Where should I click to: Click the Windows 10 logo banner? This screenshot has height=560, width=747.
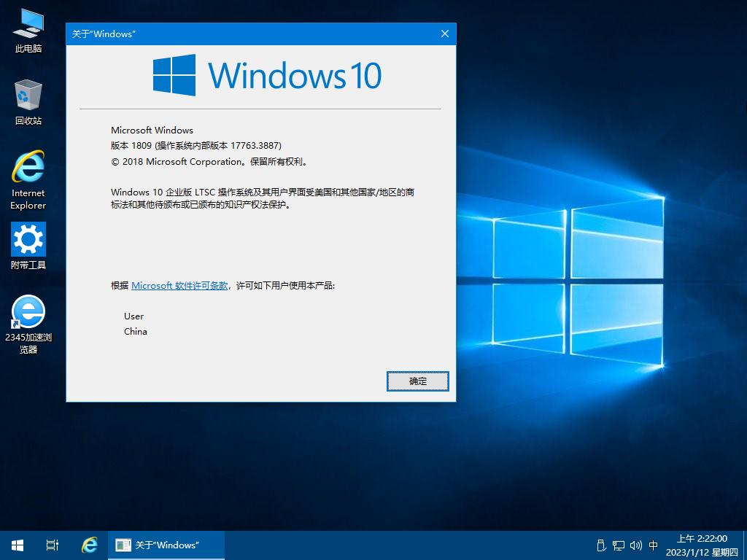(x=267, y=75)
